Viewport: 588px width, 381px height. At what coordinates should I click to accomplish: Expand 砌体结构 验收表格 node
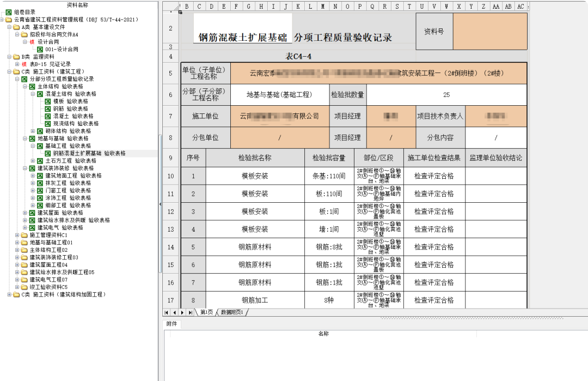(x=33, y=131)
